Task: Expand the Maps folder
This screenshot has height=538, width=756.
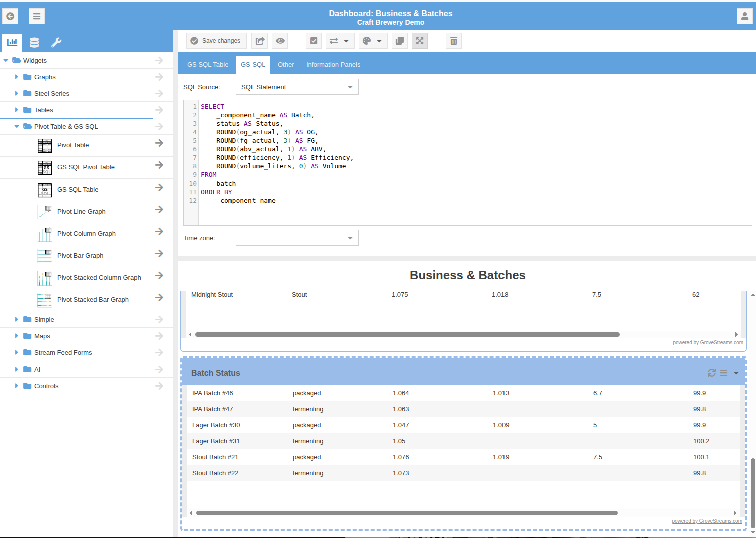Action: tap(17, 336)
